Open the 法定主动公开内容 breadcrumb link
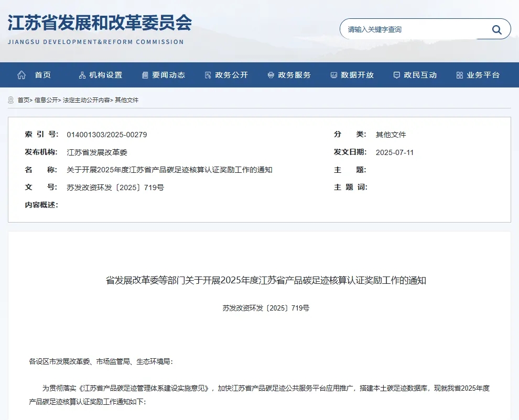This screenshot has height=420, width=519. pos(87,100)
